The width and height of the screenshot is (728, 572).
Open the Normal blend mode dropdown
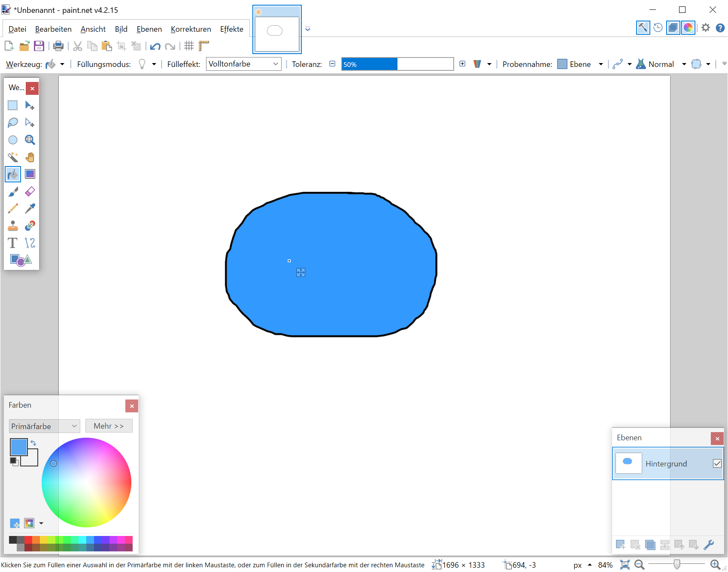tap(683, 64)
